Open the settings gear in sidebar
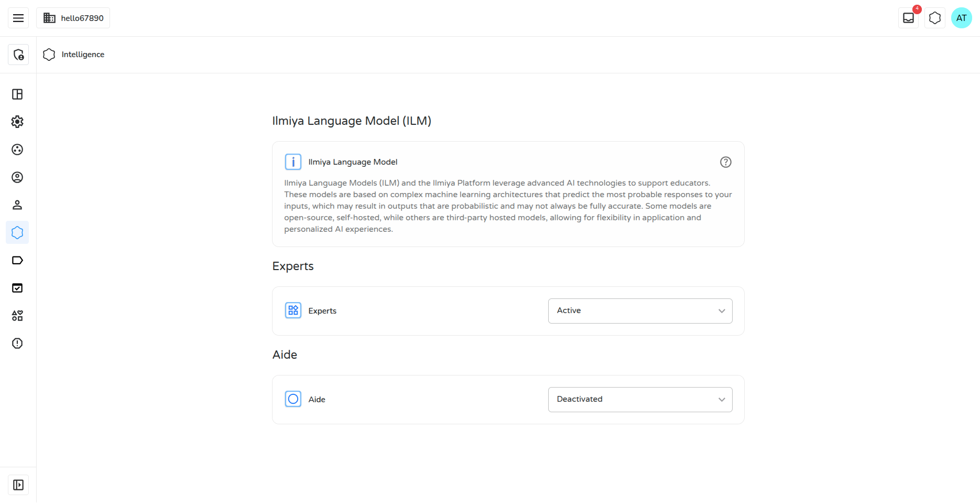The width and height of the screenshot is (980, 504). click(x=17, y=122)
